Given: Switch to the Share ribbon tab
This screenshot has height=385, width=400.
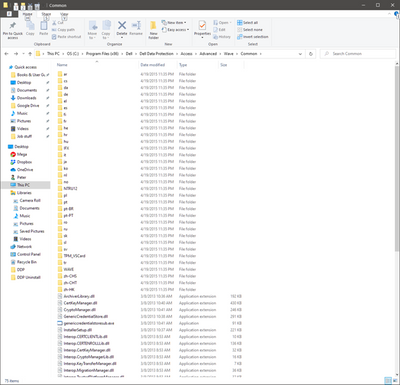Looking at the screenshot, I should click(x=46, y=14).
